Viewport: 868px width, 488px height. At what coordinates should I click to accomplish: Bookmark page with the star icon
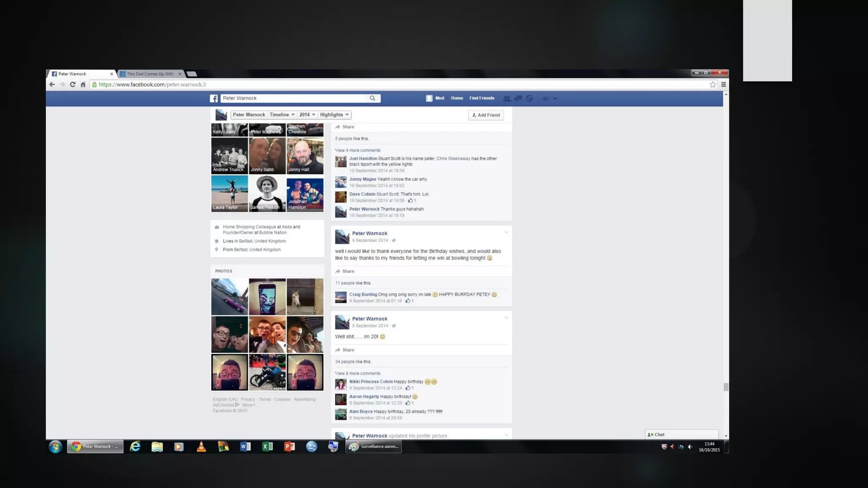click(712, 85)
